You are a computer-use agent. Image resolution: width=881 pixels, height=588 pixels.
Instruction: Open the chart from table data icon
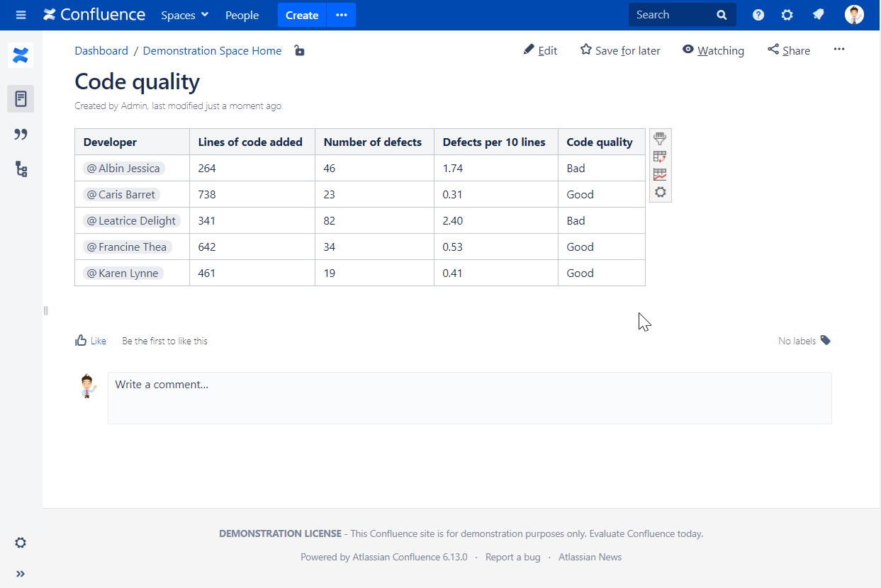click(x=660, y=174)
